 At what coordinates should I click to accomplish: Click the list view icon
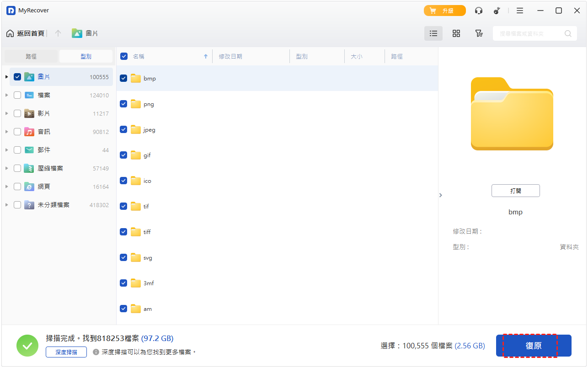[x=433, y=33]
